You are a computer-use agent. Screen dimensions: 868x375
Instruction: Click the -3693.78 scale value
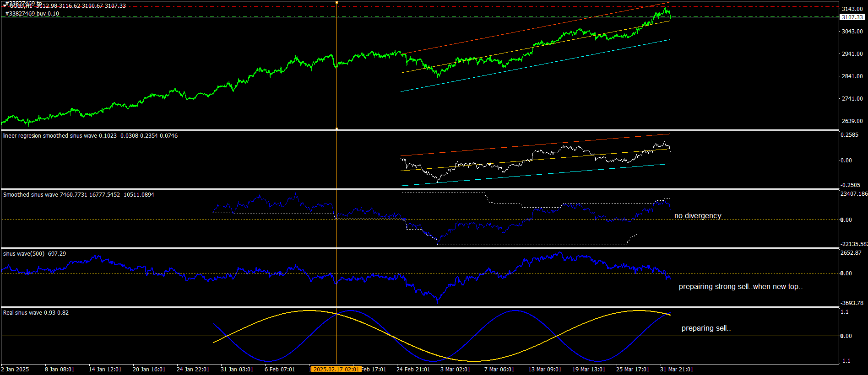pos(852,303)
